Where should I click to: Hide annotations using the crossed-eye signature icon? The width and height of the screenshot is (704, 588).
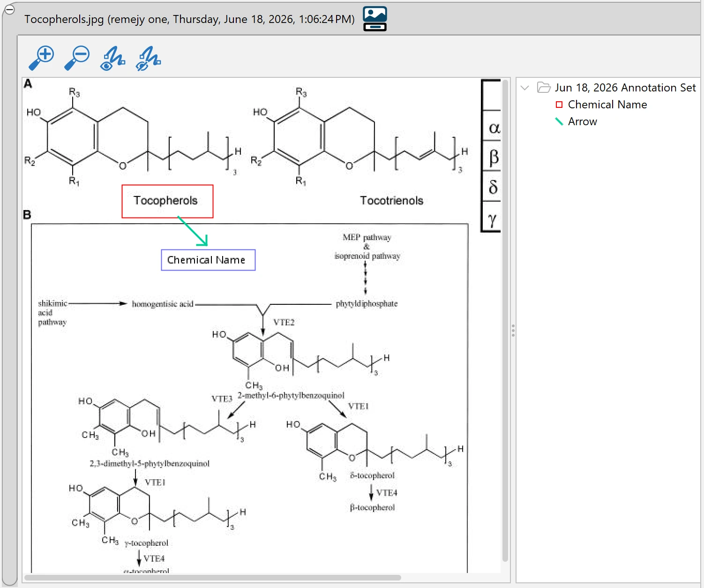[148, 58]
